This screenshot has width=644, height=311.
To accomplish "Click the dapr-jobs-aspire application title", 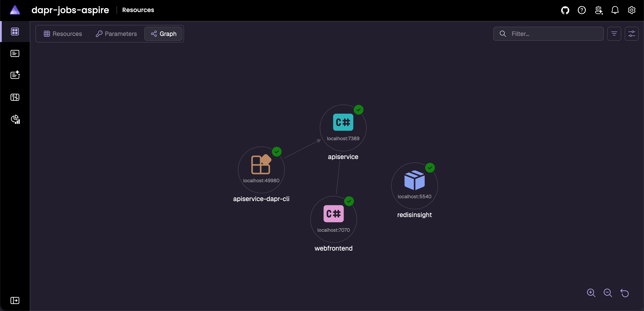I will pos(70,10).
